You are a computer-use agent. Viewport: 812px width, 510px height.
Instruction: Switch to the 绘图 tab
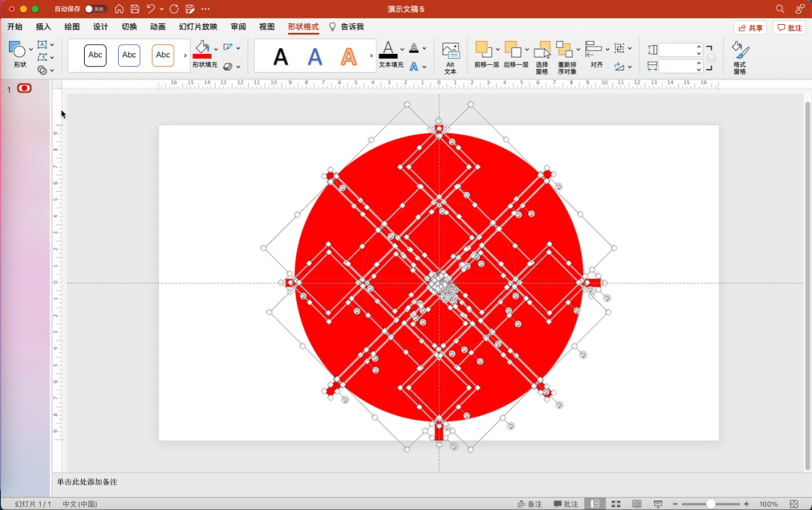(72, 27)
